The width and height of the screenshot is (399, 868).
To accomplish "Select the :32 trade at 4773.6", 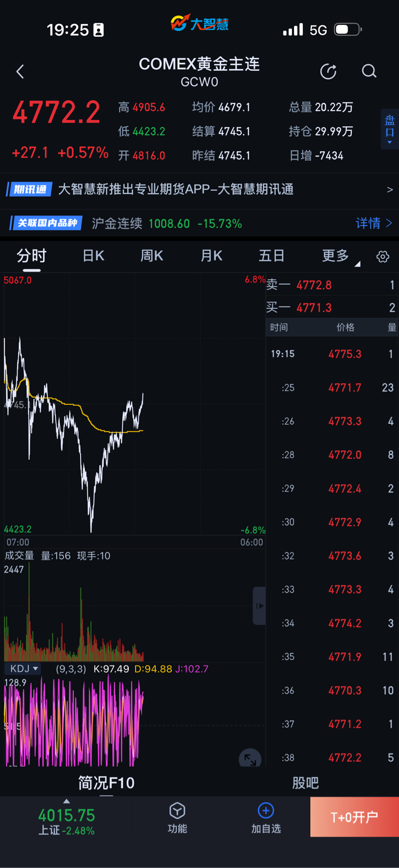I will [332, 556].
